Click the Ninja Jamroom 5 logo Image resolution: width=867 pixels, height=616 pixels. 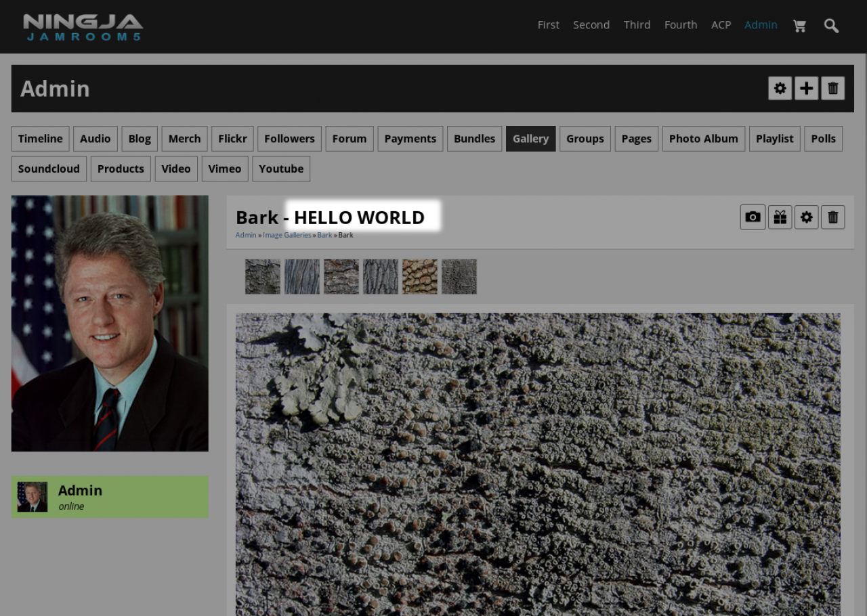point(83,27)
